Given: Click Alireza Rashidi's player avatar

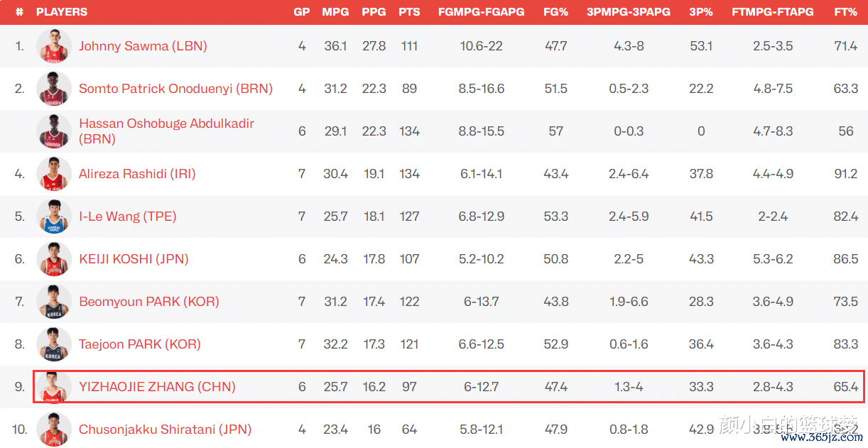Looking at the screenshot, I should coord(54,174).
